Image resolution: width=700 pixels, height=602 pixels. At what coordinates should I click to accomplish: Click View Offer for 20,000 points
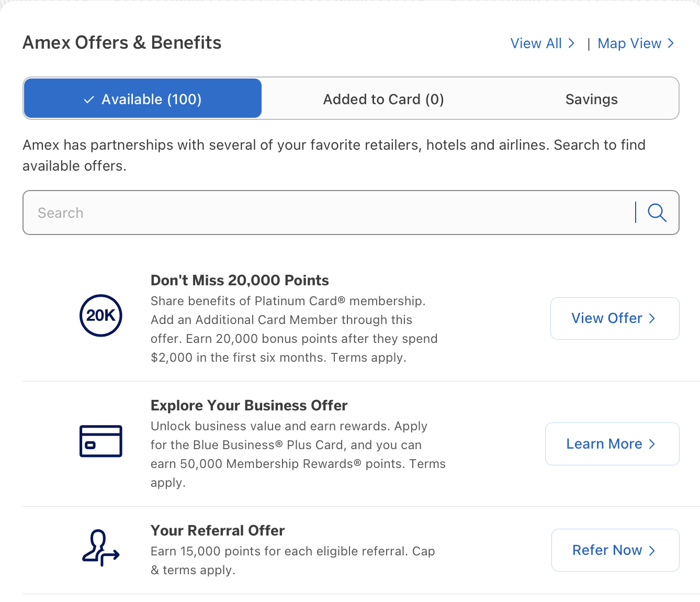coord(615,318)
